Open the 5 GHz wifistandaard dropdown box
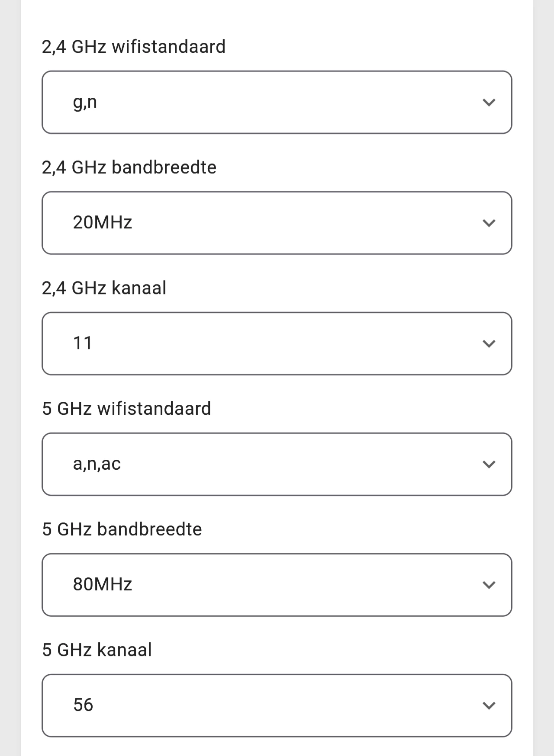Screen dimensions: 554x756 pos(277,464)
